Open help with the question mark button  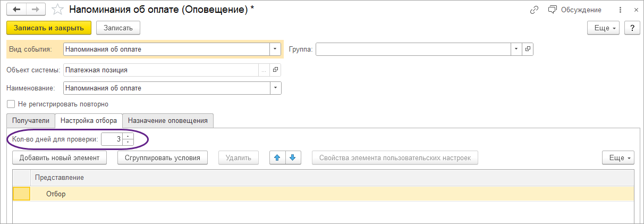point(632,28)
